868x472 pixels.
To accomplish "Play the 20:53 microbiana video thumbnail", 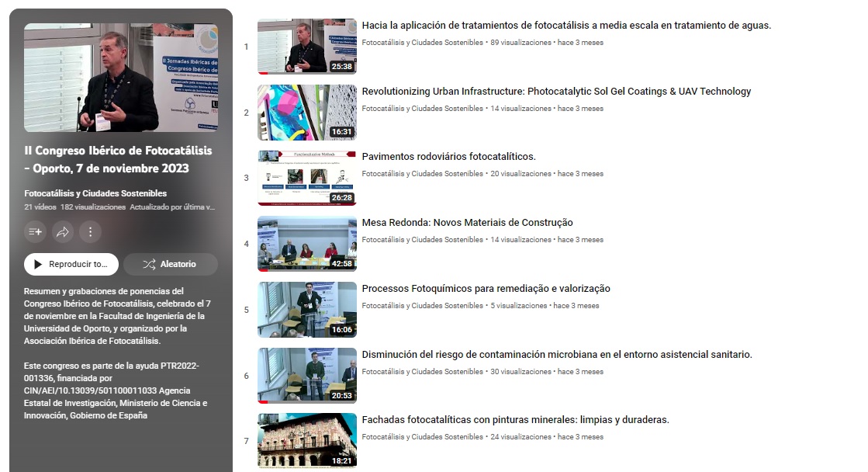I will tap(306, 376).
